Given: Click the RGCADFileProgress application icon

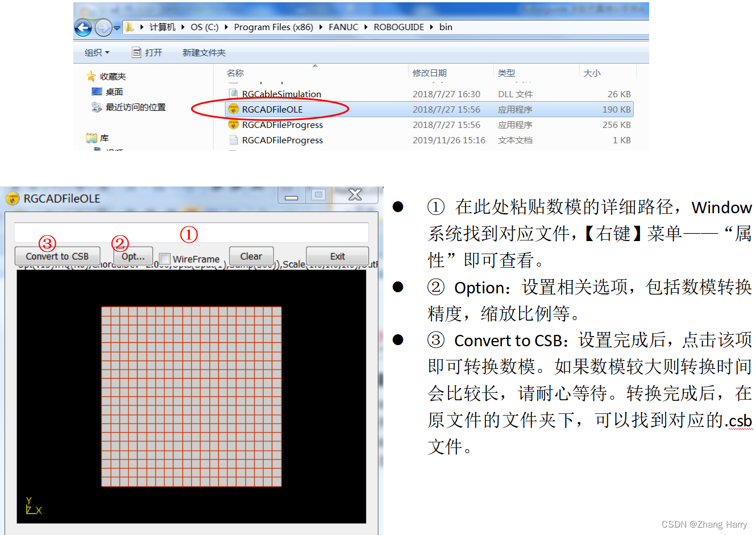Looking at the screenshot, I should [233, 125].
